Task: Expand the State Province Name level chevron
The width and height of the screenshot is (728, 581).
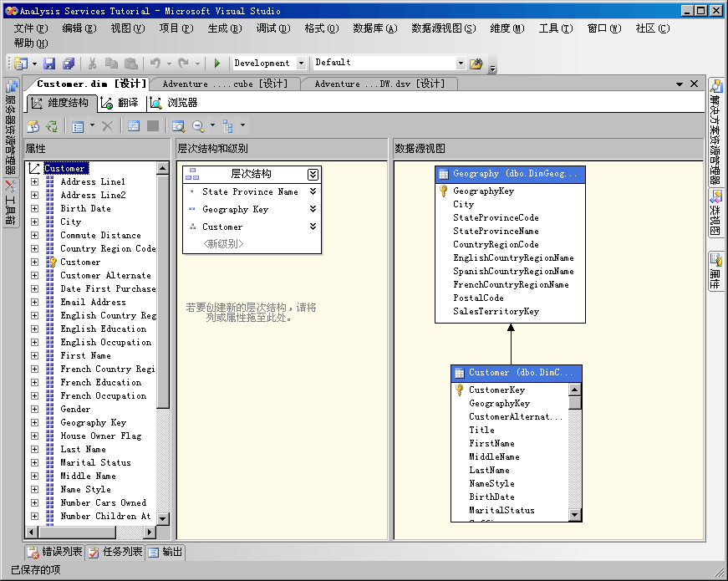Action: pyautogui.click(x=313, y=191)
